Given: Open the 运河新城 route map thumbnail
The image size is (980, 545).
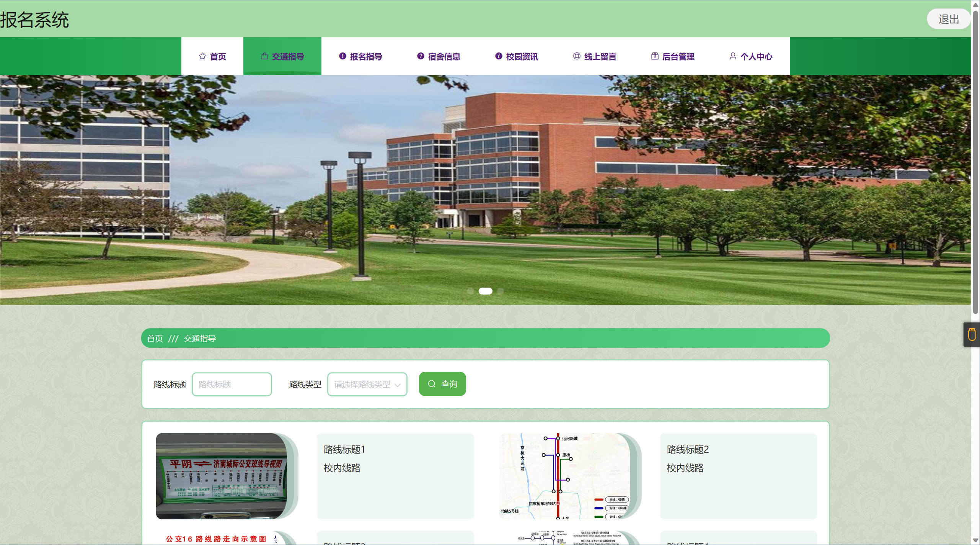Looking at the screenshot, I should pos(565,476).
